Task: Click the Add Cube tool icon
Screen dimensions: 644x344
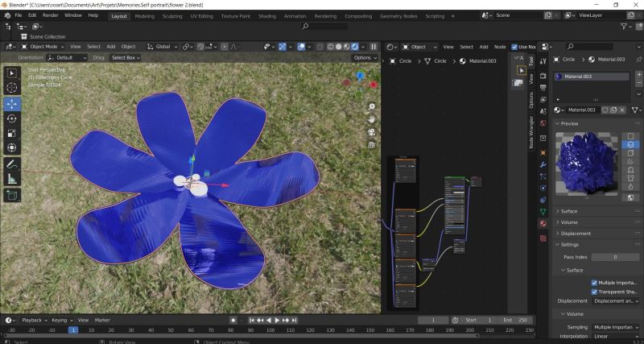Action: coord(12,195)
